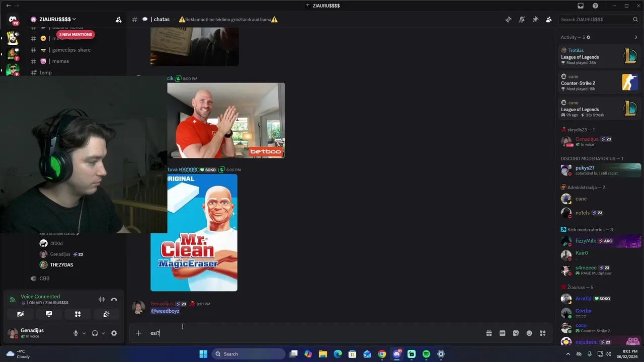Image resolution: width=644 pixels, height=362 pixels.
Task: Share your screen button in voice panel
Action: click(49, 314)
